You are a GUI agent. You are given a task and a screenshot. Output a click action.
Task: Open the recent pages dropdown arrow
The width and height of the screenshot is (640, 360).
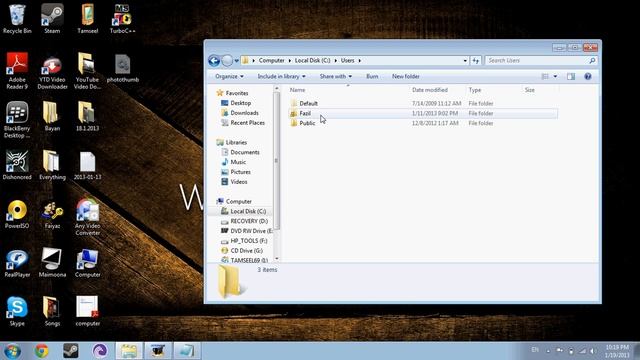236,60
